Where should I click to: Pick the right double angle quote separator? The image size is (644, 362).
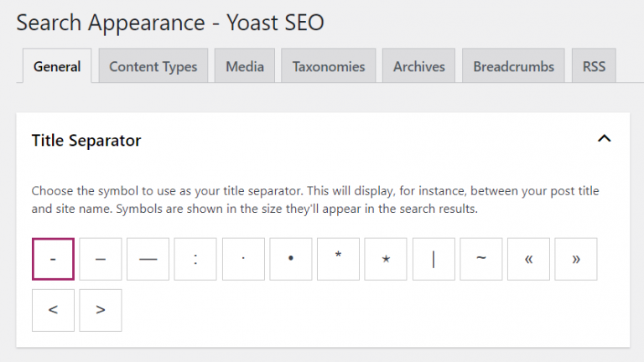point(576,259)
